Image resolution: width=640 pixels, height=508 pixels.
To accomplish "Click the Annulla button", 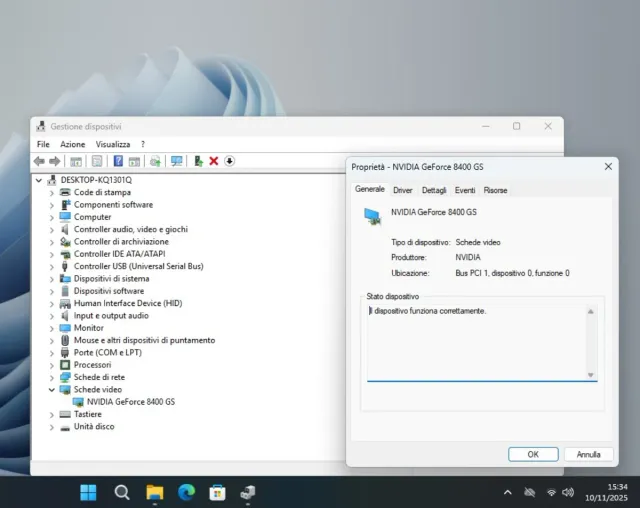I will point(588,454).
